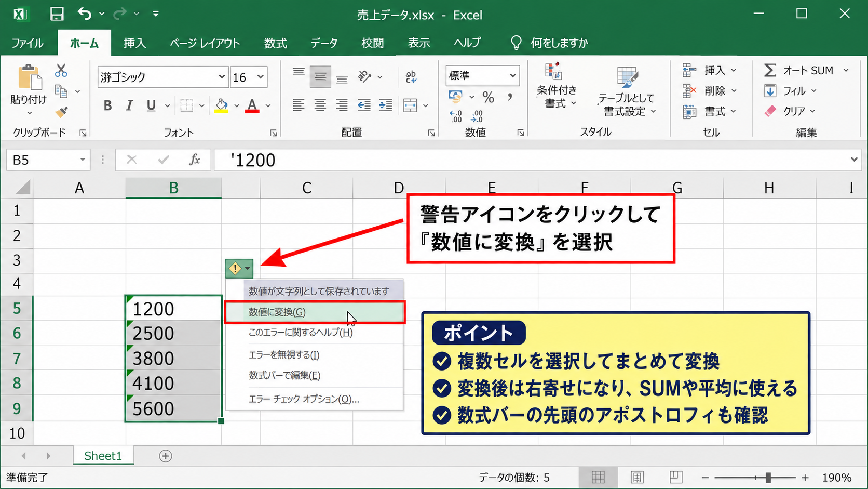Add a new sheet with plus button
Image resolution: width=868 pixels, height=489 pixels.
[x=166, y=456]
